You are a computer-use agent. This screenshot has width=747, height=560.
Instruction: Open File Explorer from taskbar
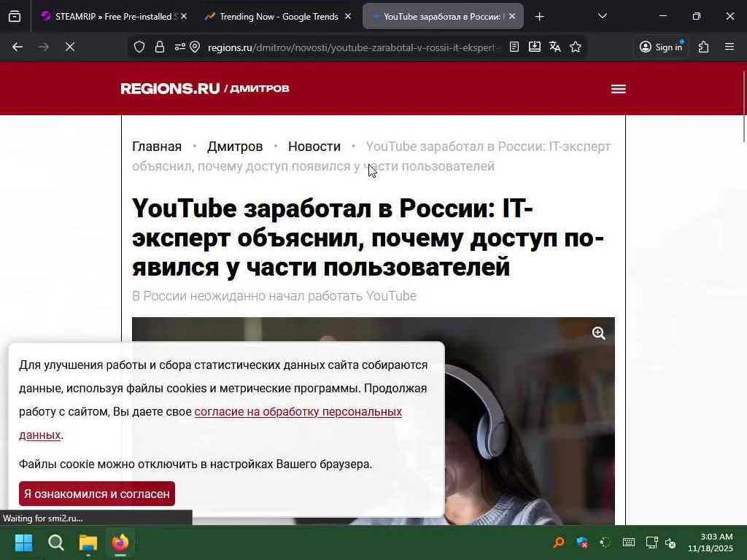pyautogui.click(x=88, y=542)
